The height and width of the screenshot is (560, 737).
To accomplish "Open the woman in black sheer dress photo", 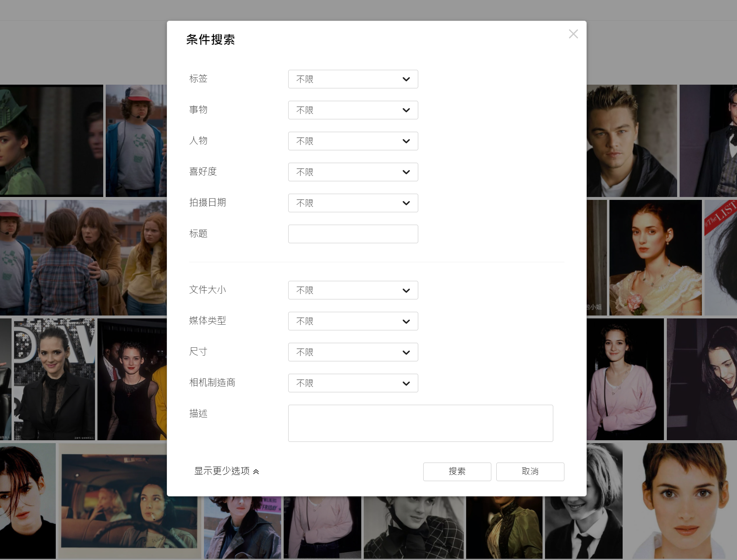I will (x=132, y=379).
